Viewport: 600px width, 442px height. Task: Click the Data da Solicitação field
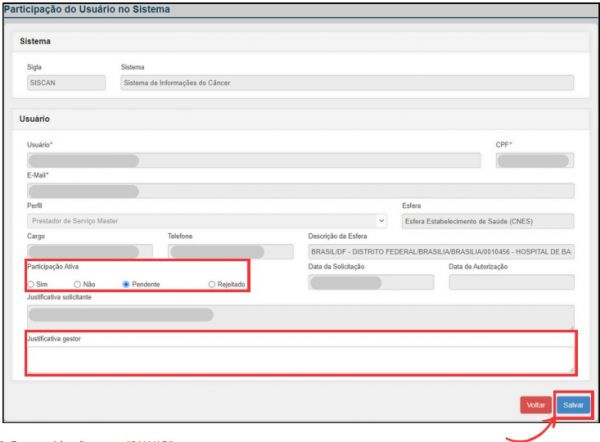pos(370,283)
